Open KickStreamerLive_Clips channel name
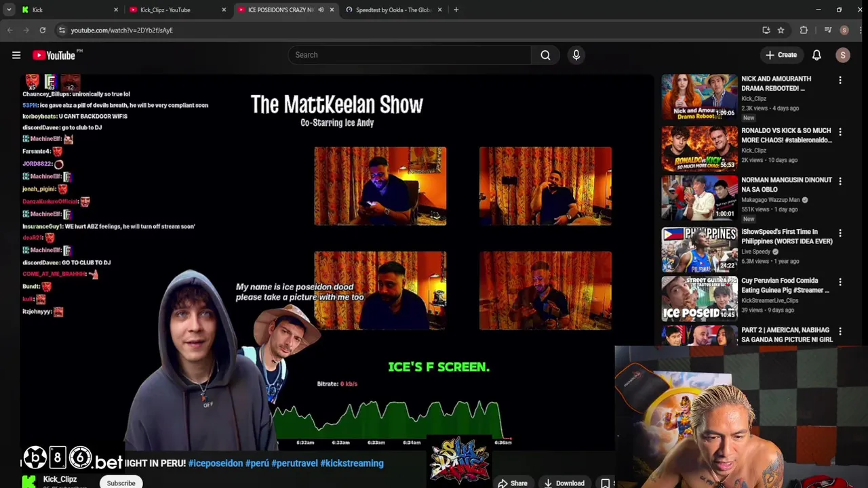868x488 pixels. pyautogui.click(x=770, y=300)
